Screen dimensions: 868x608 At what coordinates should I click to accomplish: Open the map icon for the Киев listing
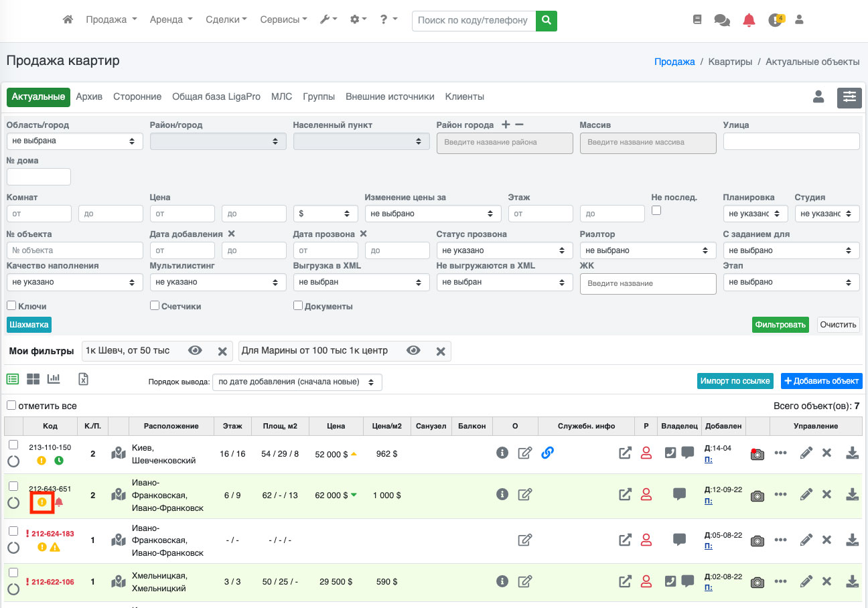[119, 453]
